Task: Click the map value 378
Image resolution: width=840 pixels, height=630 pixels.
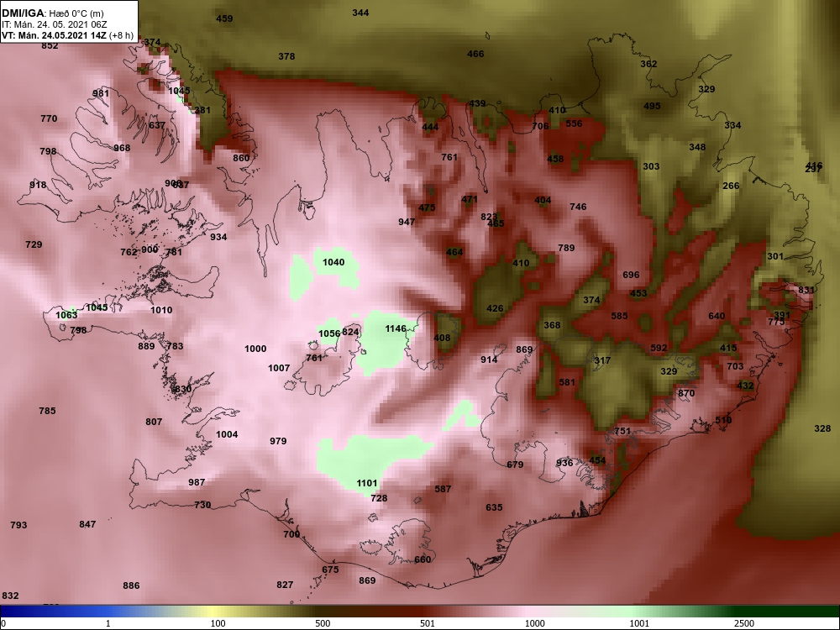Action: click(x=286, y=56)
